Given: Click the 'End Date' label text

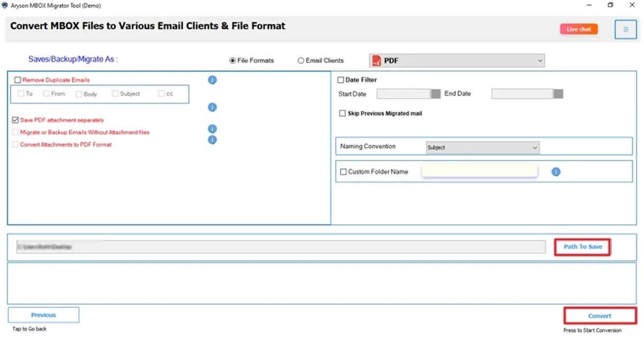Looking at the screenshot, I should 458,93.
